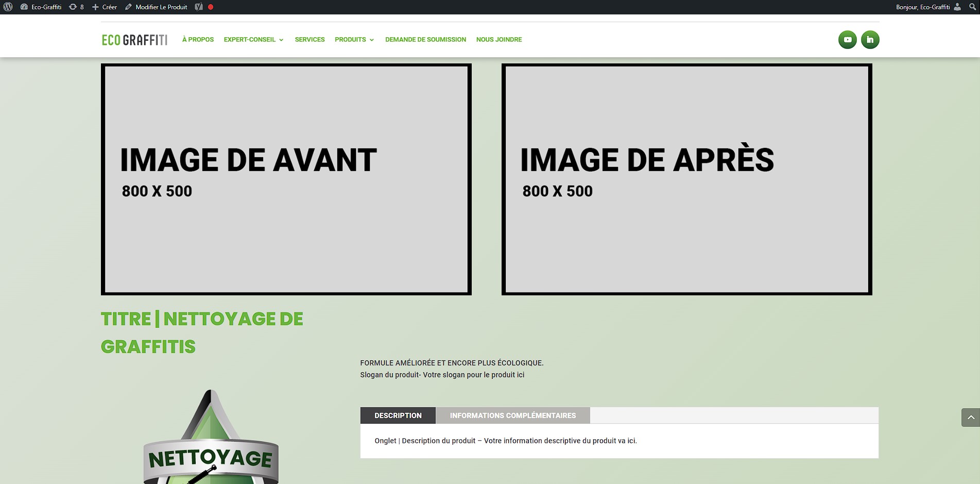980x484 pixels.
Task: Switch to Informations Complémentaires tab
Action: tap(513, 415)
